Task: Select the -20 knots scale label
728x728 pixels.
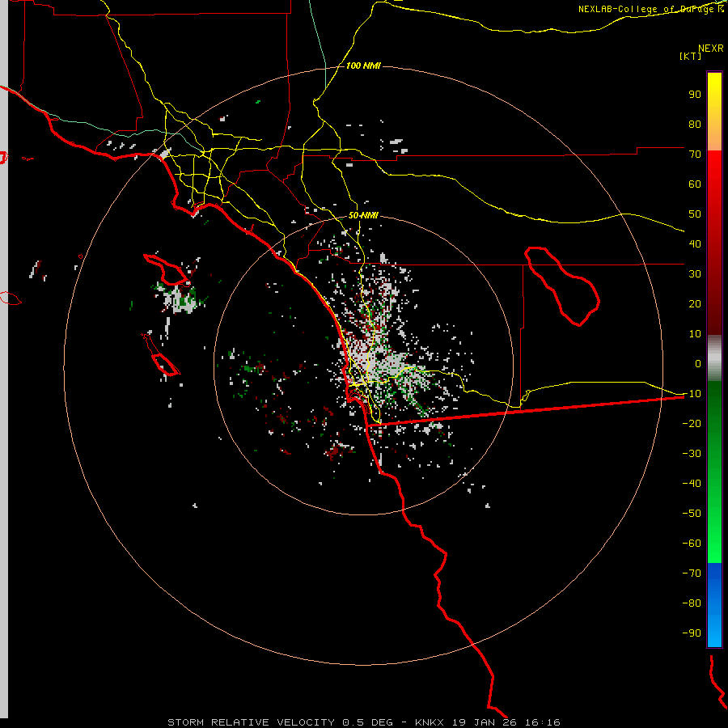Action: click(692, 424)
